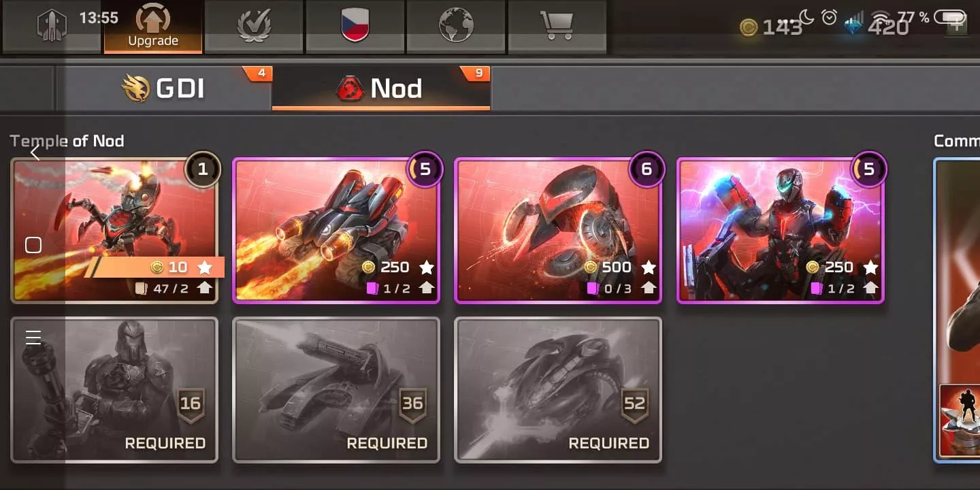
Task: Select the level 6 unit card costing 500
Action: 558,231
